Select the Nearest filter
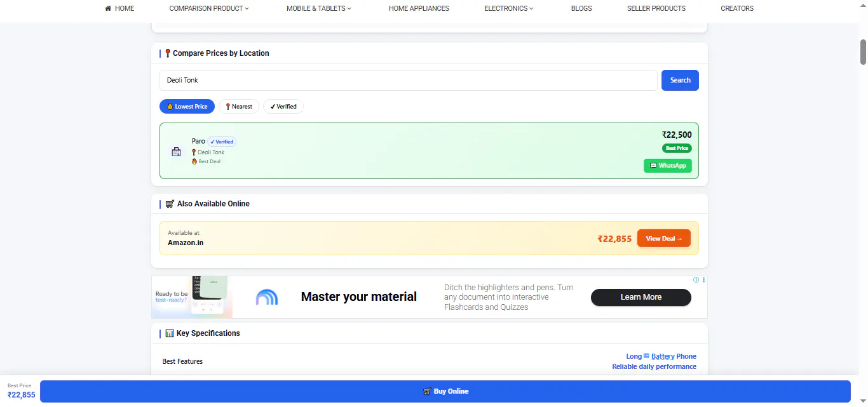This screenshot has width=868, height=407. pyautogui.click(x=239, y=107)
